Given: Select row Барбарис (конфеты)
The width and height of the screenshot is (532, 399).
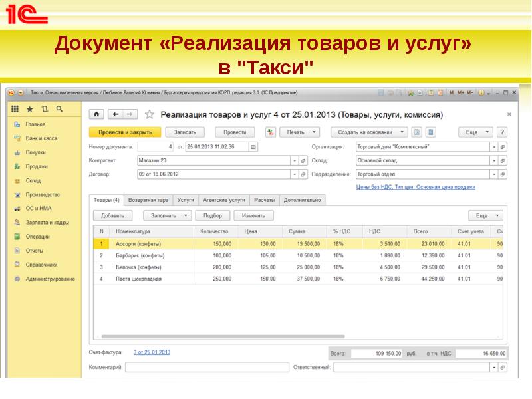Looking at the screenshot, I should [x=298, y=255].
